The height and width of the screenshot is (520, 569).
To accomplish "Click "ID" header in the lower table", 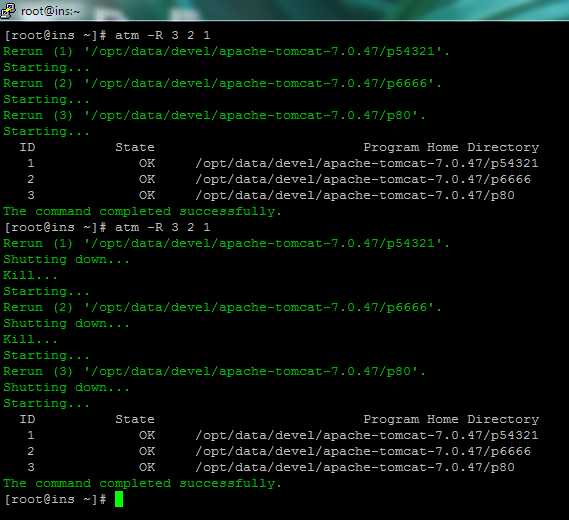I will pyautogui.click(x=28, y=419).
